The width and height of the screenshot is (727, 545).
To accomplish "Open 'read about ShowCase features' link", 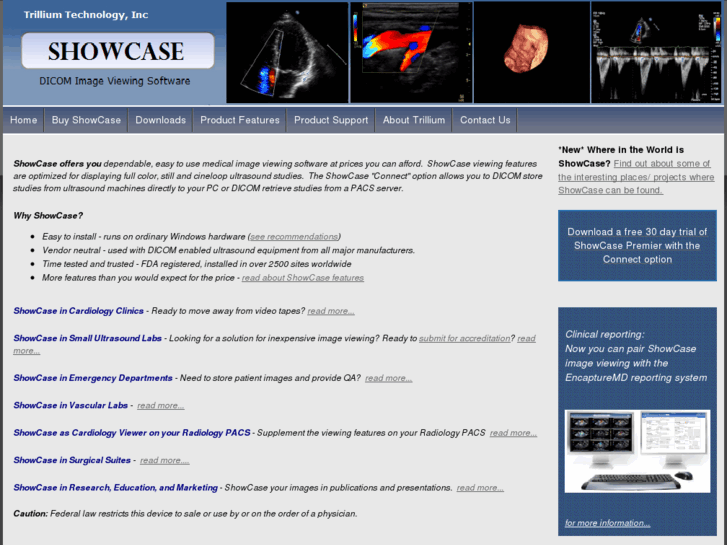I will coord(303,278).
